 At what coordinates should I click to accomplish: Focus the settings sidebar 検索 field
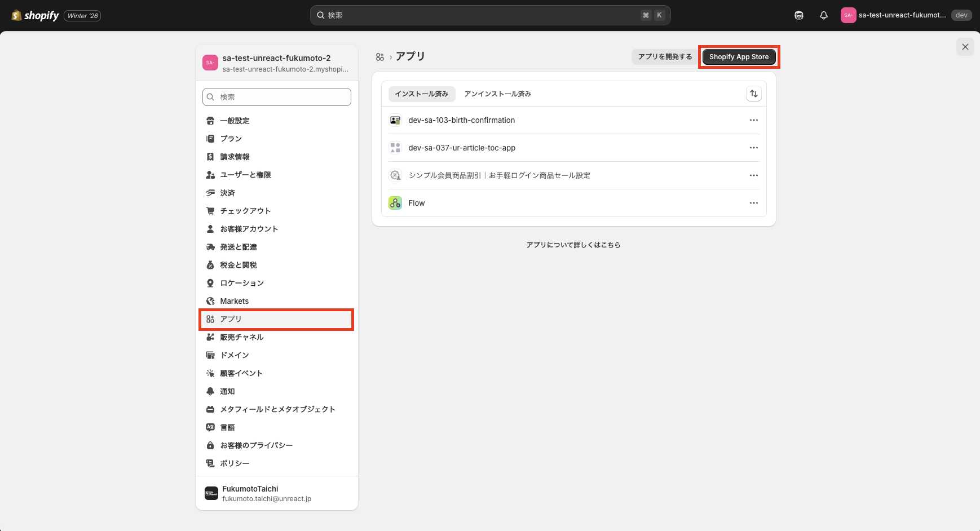(x=277, y=97)
